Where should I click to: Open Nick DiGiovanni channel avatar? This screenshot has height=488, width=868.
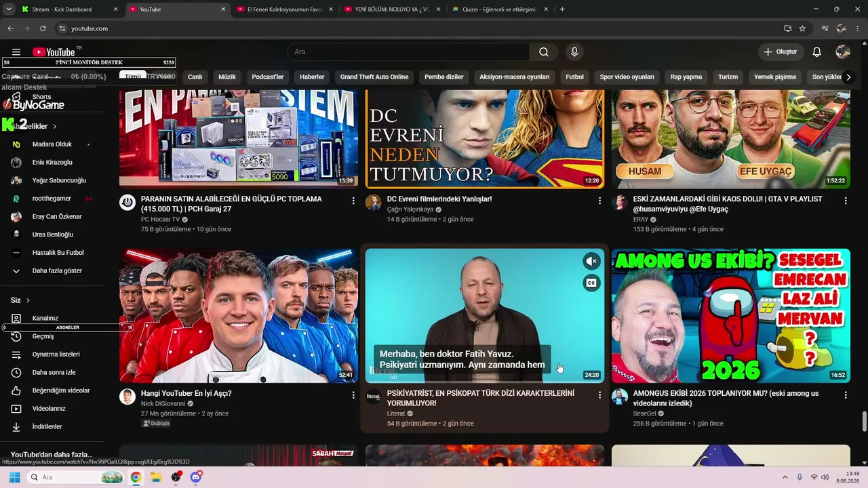point(127,396)
